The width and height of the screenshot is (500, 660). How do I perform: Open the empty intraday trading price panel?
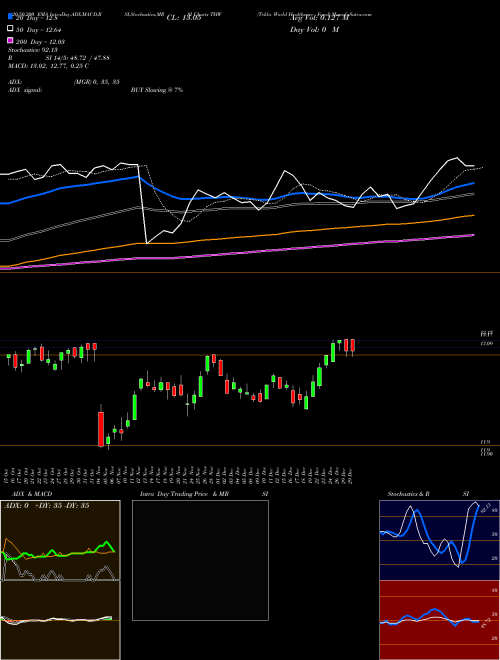(200, 560)
